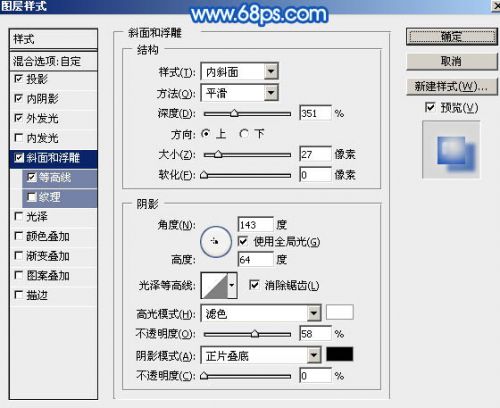Click the 新建样式 new style button
The width and height of the screenshot is (500, 408).
pyautogui.click(x=452, y=87)
